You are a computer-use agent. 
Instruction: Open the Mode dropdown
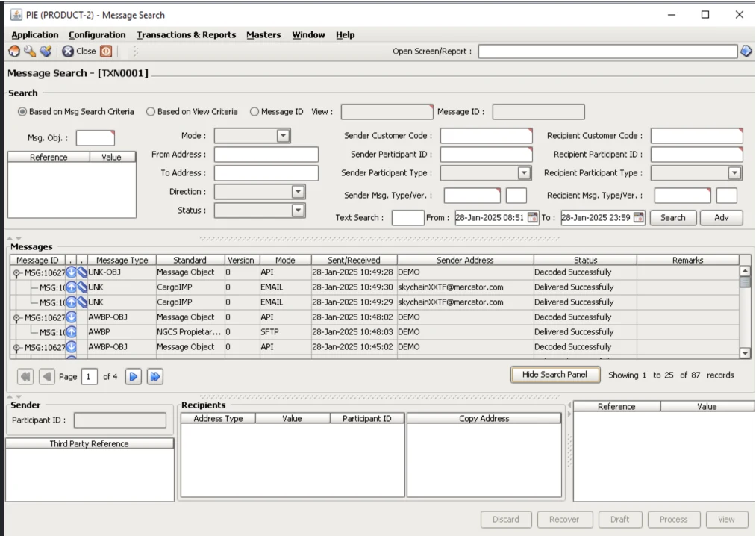coord(283,136)
